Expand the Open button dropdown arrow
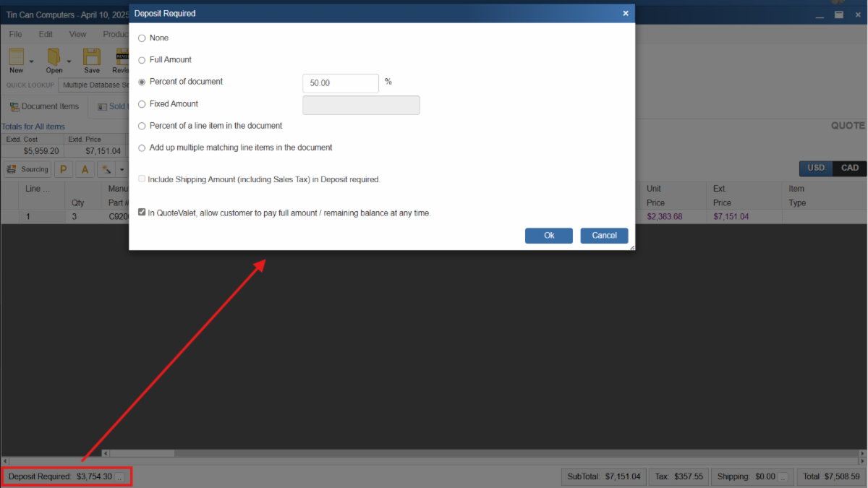This screenshot has width=868, height=488. pos(69,61)
